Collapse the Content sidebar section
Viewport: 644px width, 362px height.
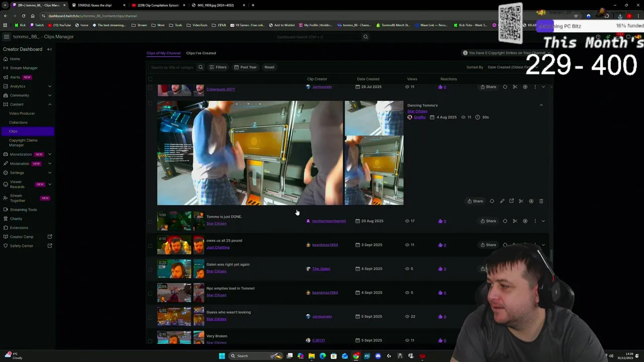[49, 105]
